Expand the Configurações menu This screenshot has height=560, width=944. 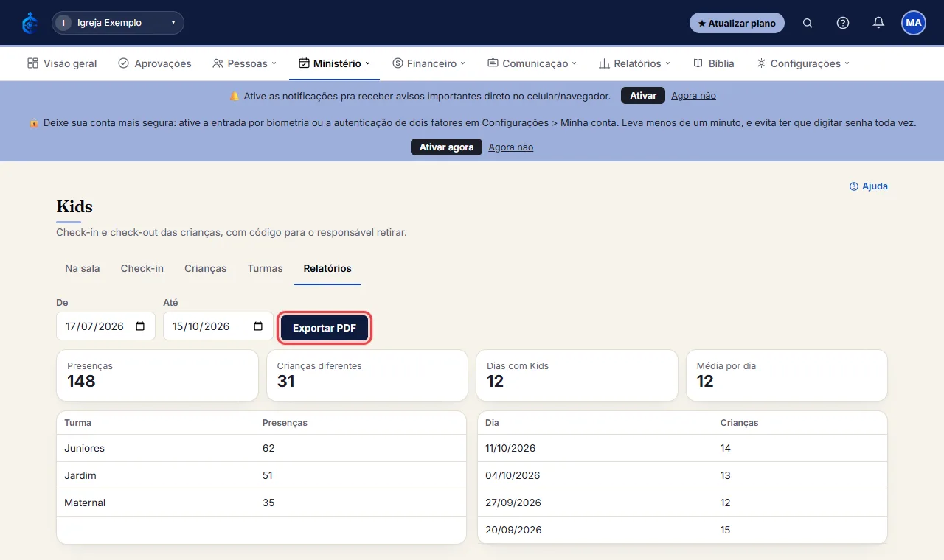click(802, 63)
